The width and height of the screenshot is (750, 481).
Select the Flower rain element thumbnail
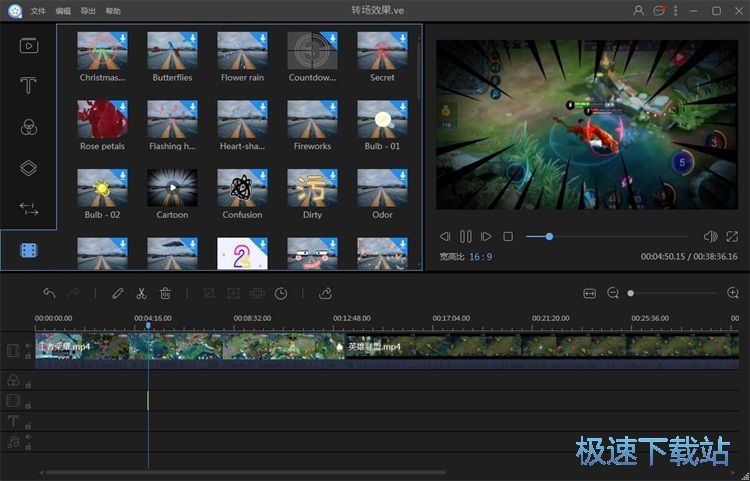pos(242,51)
